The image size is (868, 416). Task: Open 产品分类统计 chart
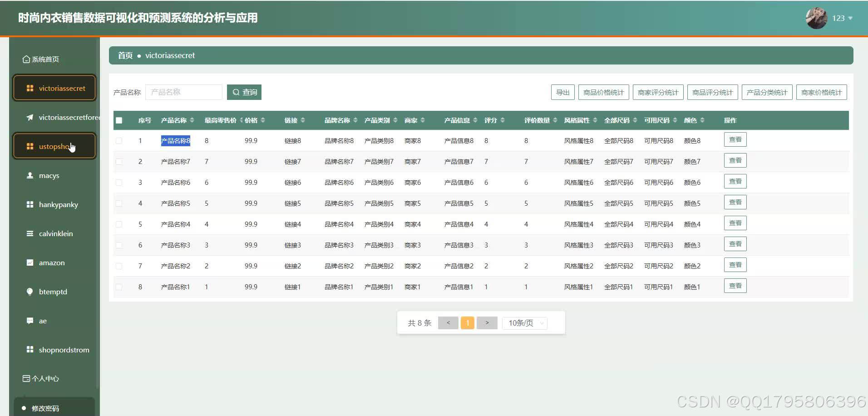tap(767, 92)
